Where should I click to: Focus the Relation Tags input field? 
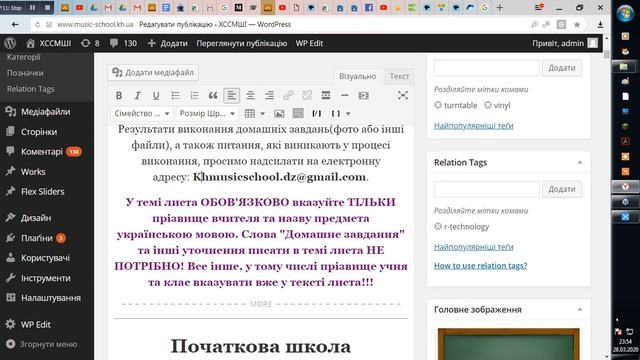(x=487, y=189)
